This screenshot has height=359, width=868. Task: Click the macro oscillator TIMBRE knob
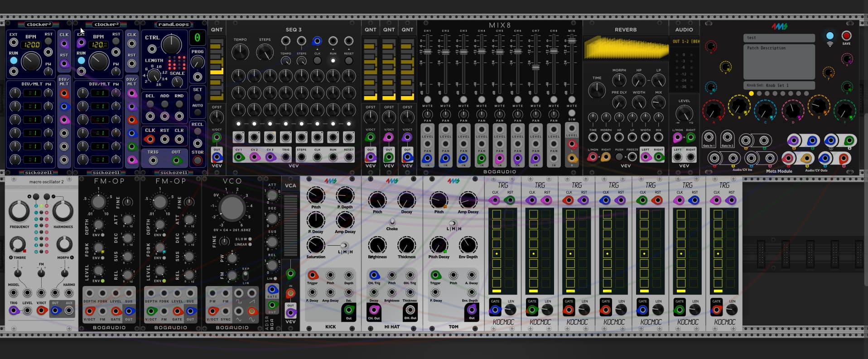tap(18, 245)
